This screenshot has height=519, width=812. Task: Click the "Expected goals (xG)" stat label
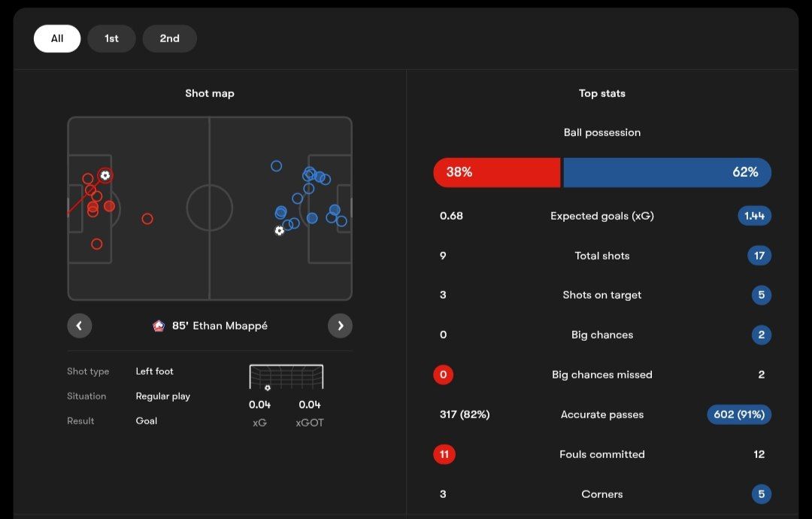602,216
